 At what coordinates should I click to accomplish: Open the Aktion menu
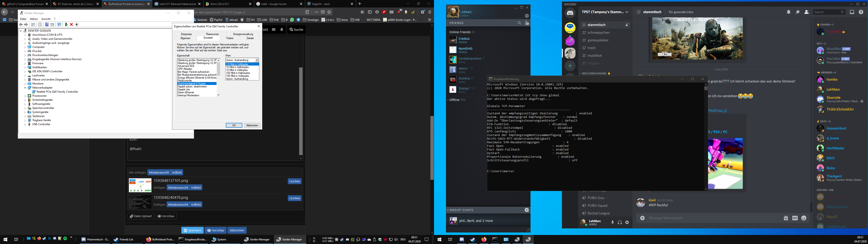coord(34,19)
